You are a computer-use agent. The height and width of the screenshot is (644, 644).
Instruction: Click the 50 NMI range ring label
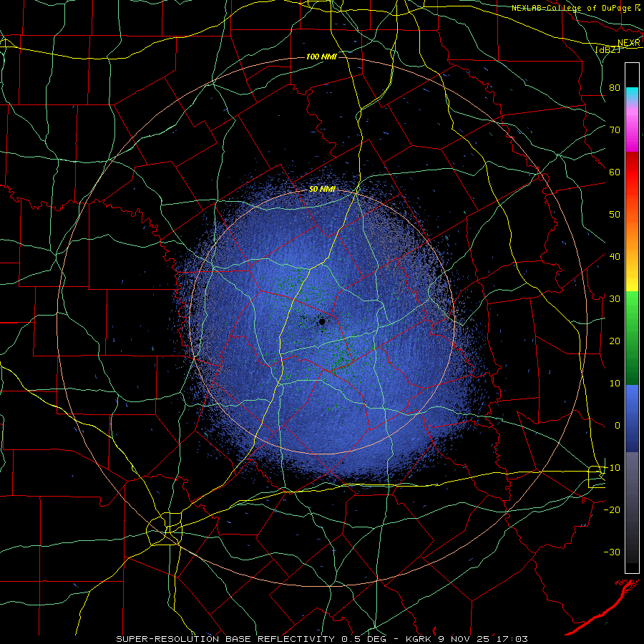pos(323,190)
